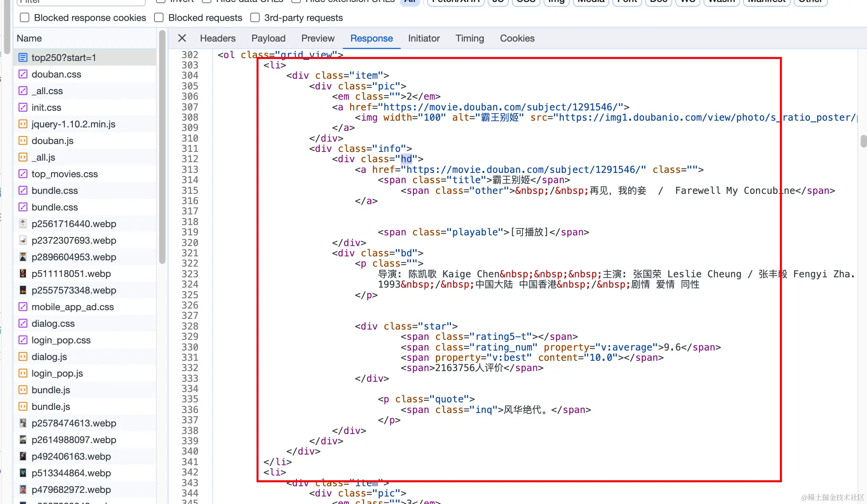Click the douban.css stylesheet icon

pyautogui.click(x=23, y=74)
